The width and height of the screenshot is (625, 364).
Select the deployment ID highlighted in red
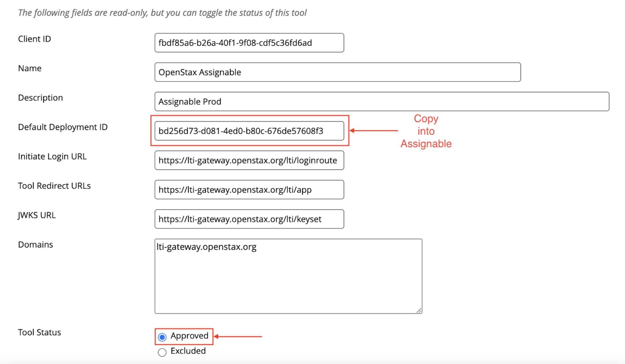coord(241,131)
